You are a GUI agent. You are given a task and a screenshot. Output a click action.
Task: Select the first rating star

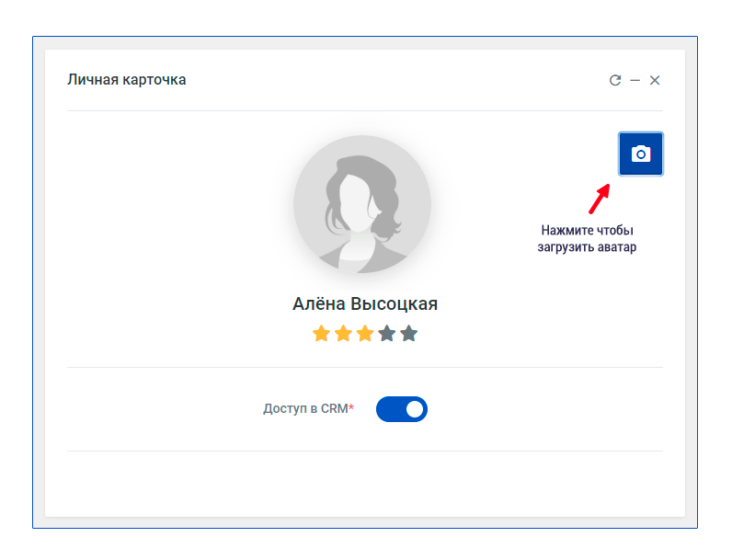coord(321,334)
